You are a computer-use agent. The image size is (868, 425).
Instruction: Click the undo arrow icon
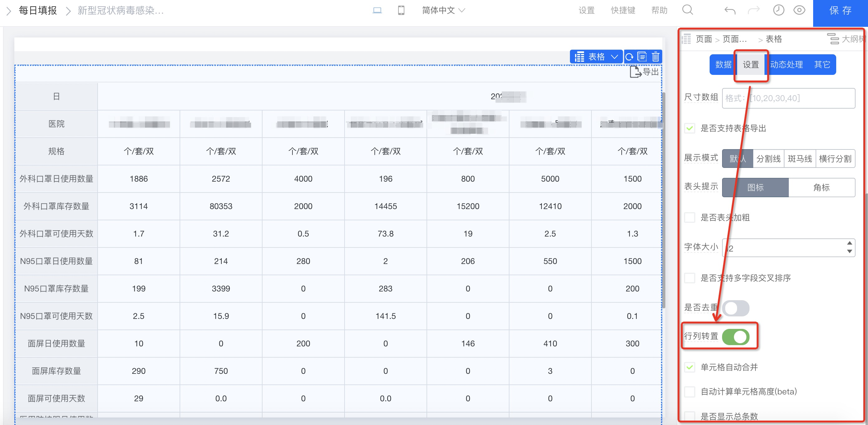pyautogui.click(x=730, y=11)
